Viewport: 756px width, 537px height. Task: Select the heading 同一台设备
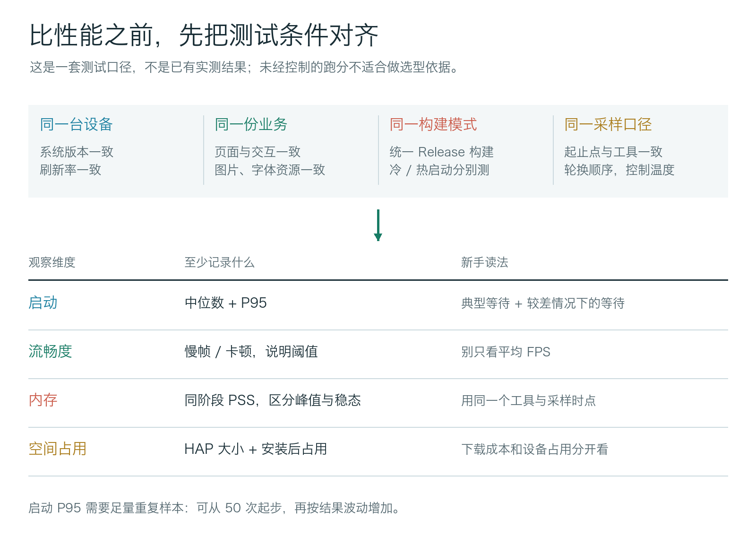[76, 124]
